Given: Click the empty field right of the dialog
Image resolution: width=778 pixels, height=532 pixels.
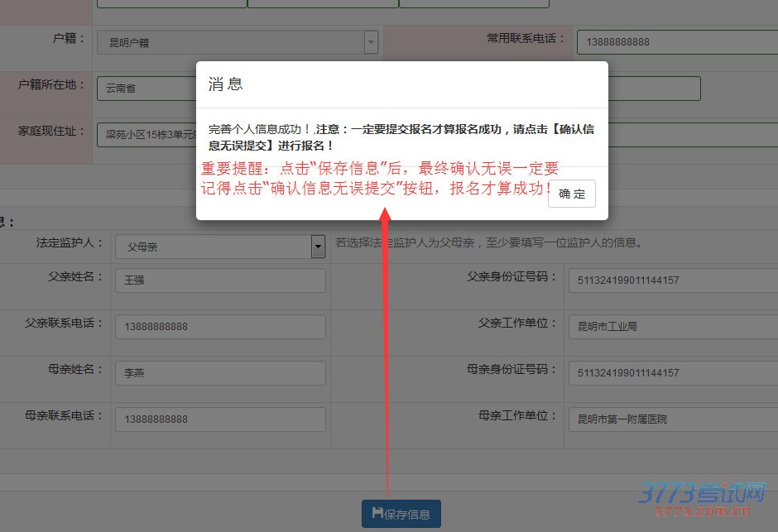Looking at the screenshot, I should 655,89.
